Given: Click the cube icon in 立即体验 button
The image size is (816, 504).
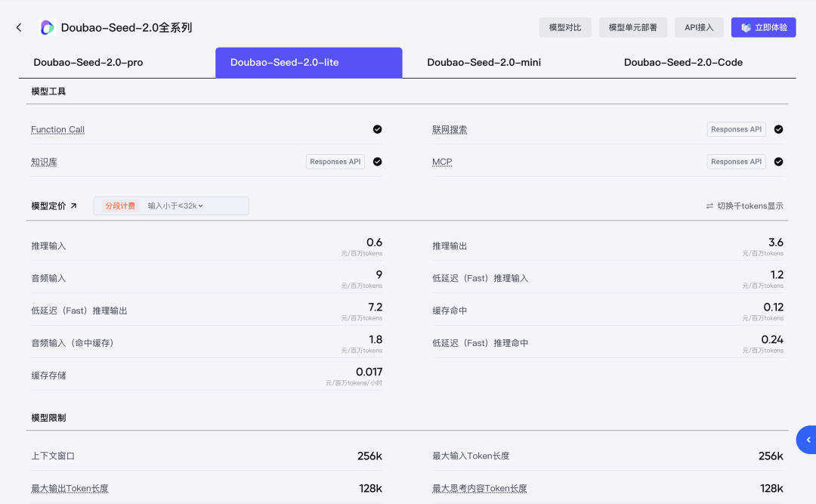Looking at the screenshot, I should 746,28.
